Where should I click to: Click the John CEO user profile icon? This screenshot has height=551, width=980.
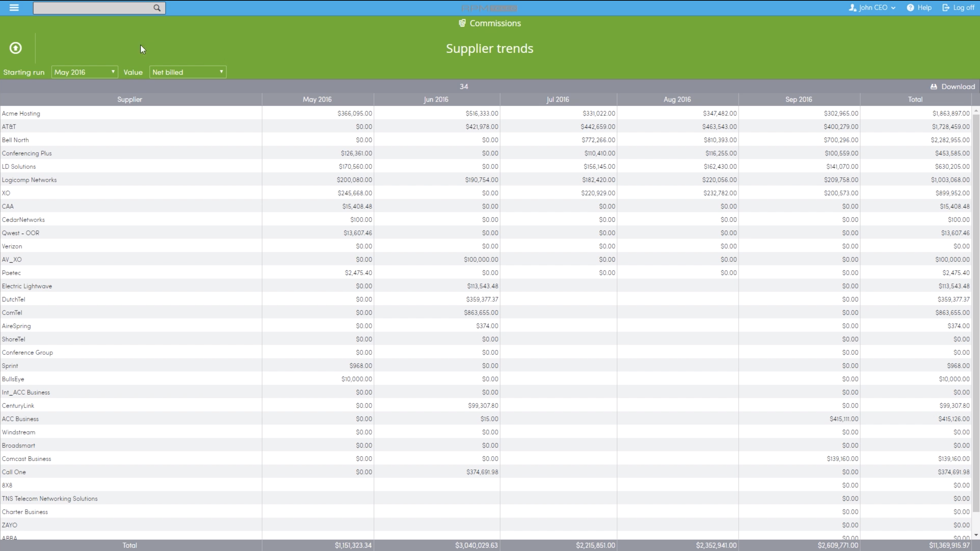(x=852, y=7)
